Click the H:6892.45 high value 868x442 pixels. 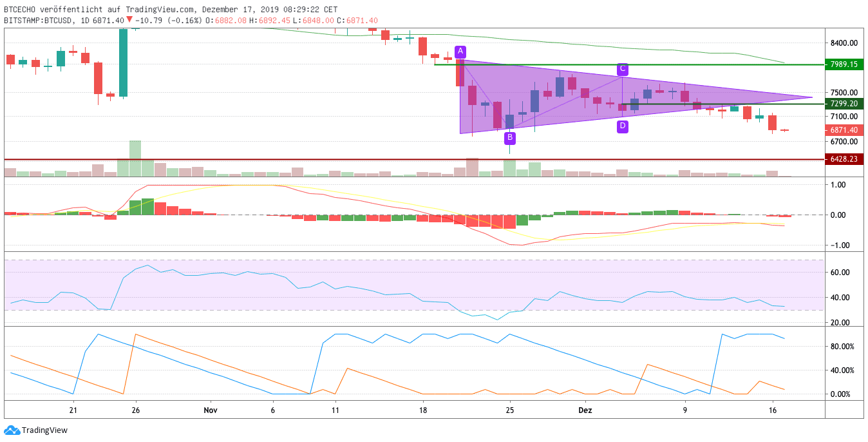pyautogui.click(x=270, y=21)
